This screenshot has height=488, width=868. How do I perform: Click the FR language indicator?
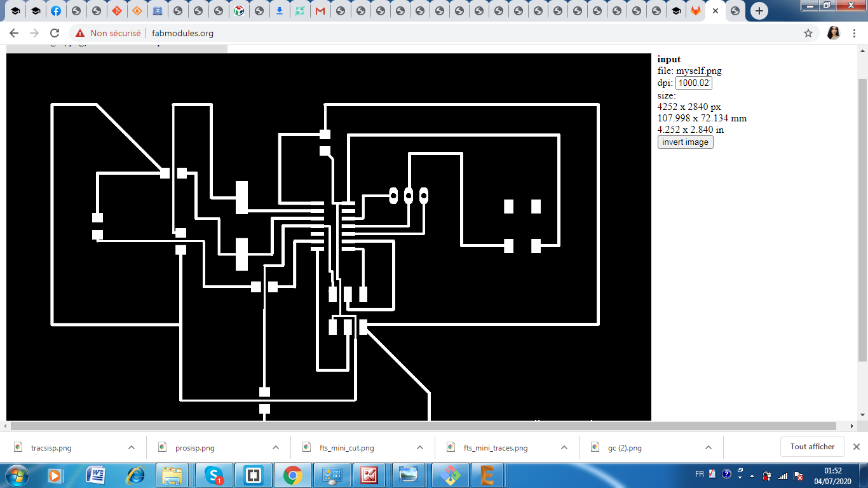tap(700, 474)
